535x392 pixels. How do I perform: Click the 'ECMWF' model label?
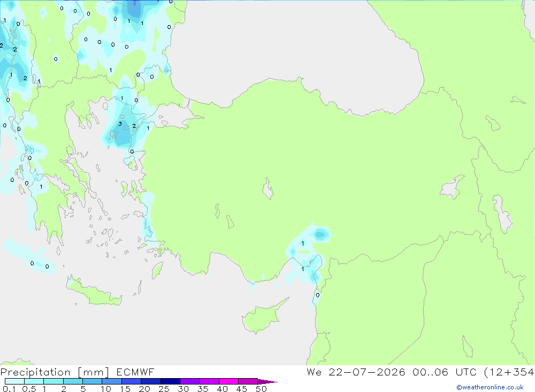(x=135, y=372)
